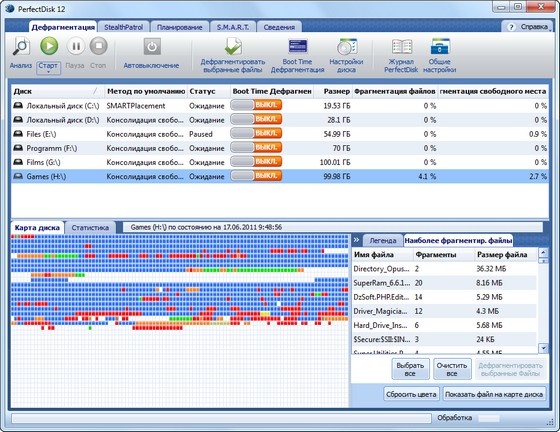Select the Hard_Drive_Ins... file row
Viewport: 560px width, 432px height.
444,325
